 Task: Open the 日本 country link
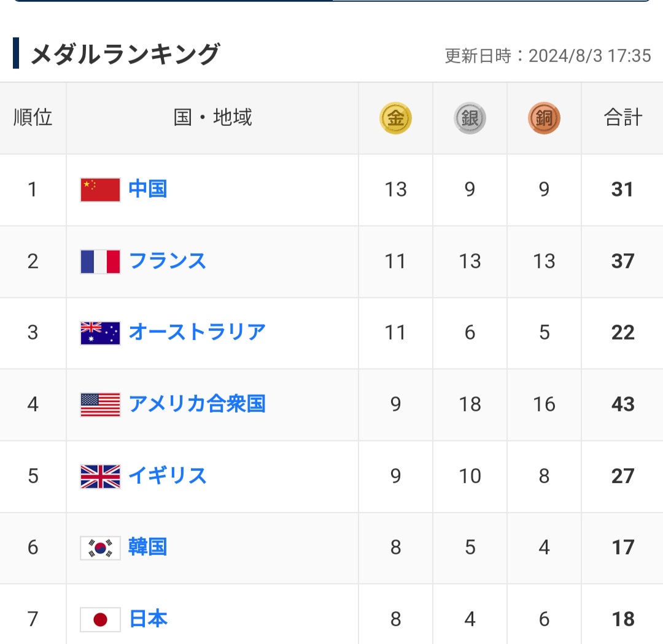(x=148, y=619)
